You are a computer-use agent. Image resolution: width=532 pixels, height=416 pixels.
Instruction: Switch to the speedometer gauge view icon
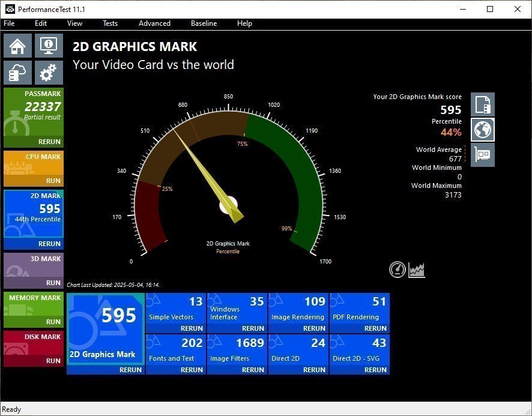click(397, 270)
